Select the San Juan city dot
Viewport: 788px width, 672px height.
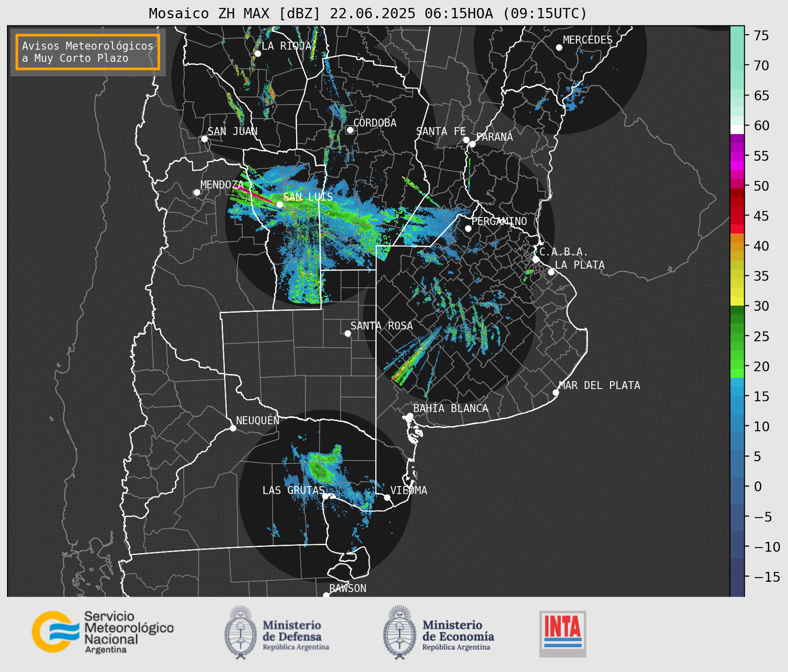coord(204,139)
